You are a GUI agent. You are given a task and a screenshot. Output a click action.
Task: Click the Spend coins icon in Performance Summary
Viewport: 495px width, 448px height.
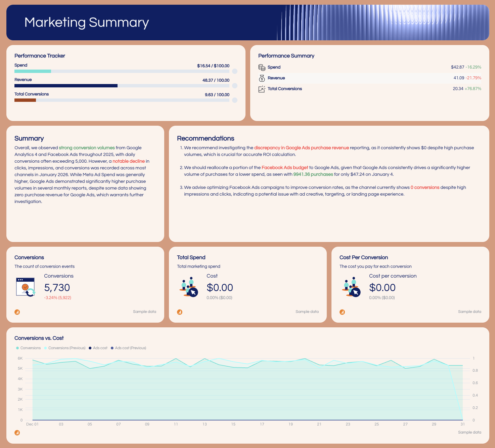click(x=262, y=67)
